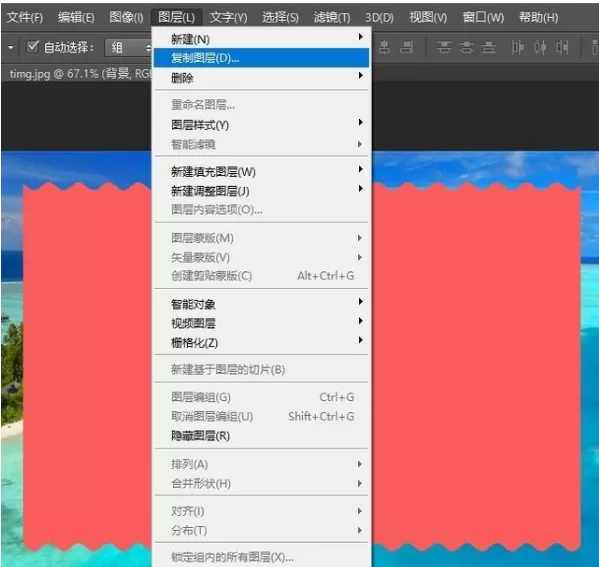Open the 组 auto-select dropdown
The image size is (599, 567).
(128, 47)
